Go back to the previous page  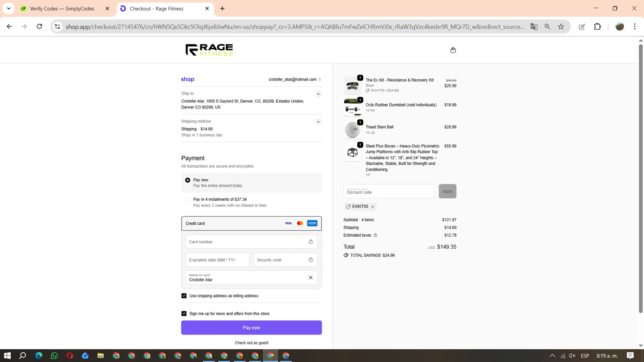[x=9, y=27]
